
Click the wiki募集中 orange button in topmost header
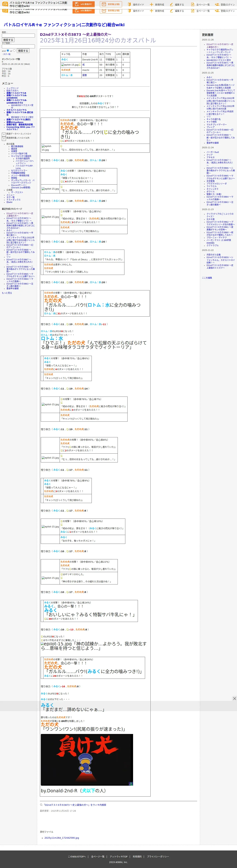pyautogui.click(x=83, y=4)
